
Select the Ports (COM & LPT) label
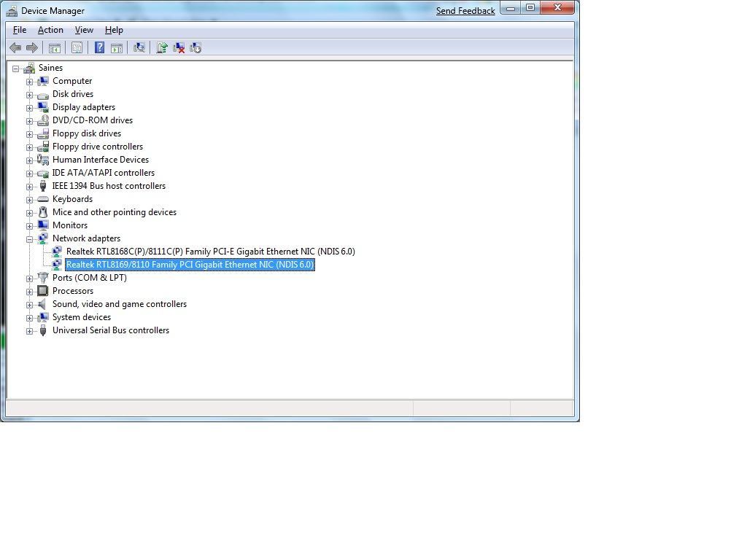90,278
